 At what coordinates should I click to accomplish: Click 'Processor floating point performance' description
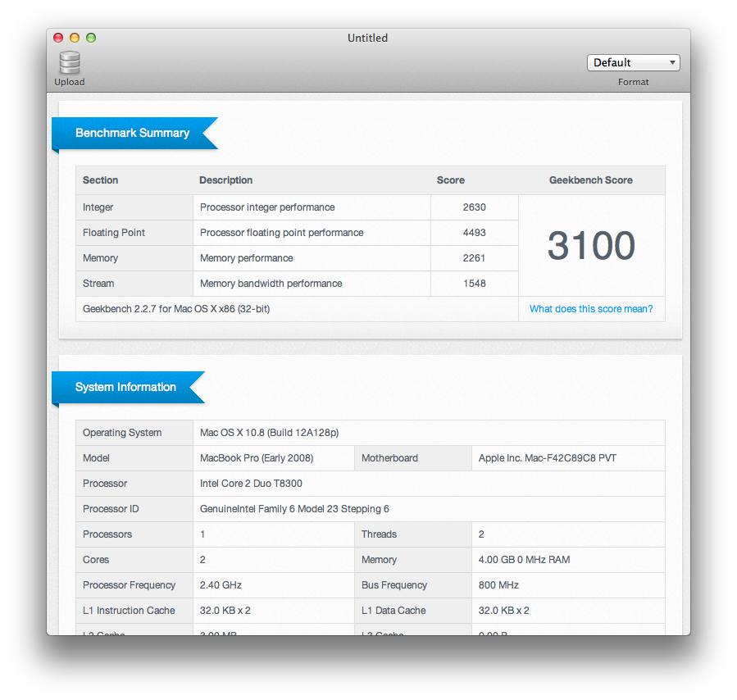[x=281, y=233]
